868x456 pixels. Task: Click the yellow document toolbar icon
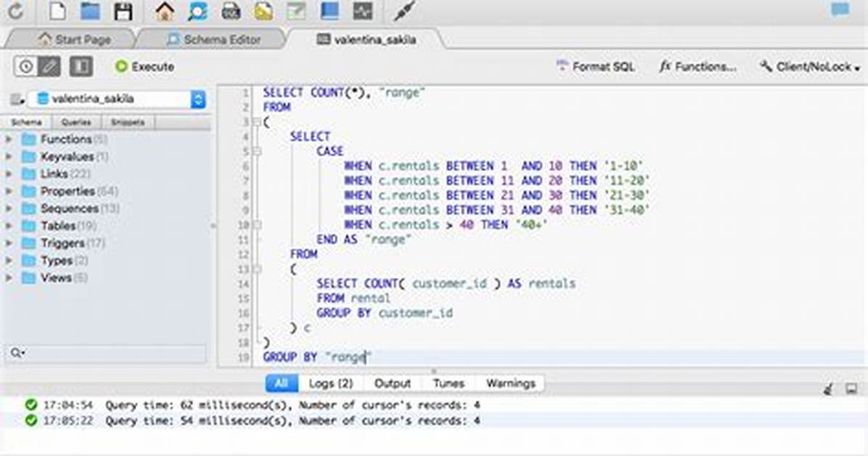click(x=263, y=10)
